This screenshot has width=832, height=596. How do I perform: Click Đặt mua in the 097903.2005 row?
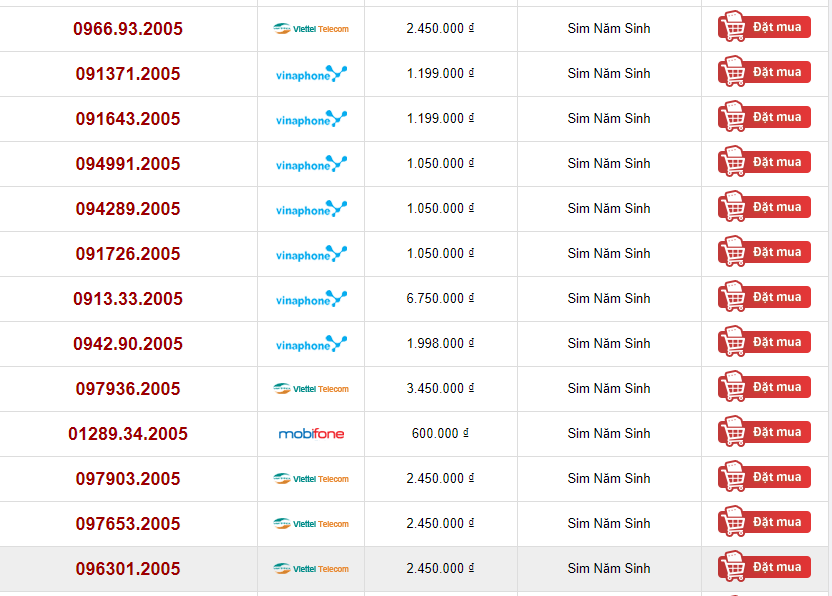point(764,477)
